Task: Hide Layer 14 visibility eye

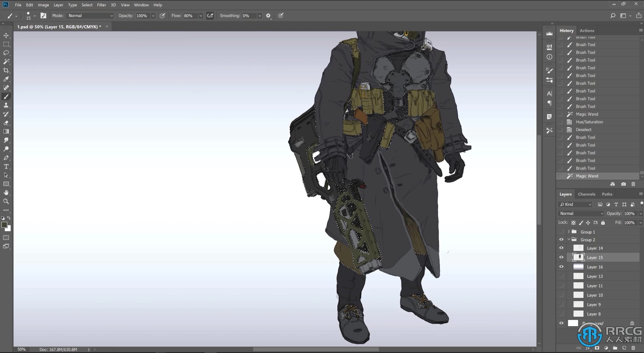Action: coord(562,248)
